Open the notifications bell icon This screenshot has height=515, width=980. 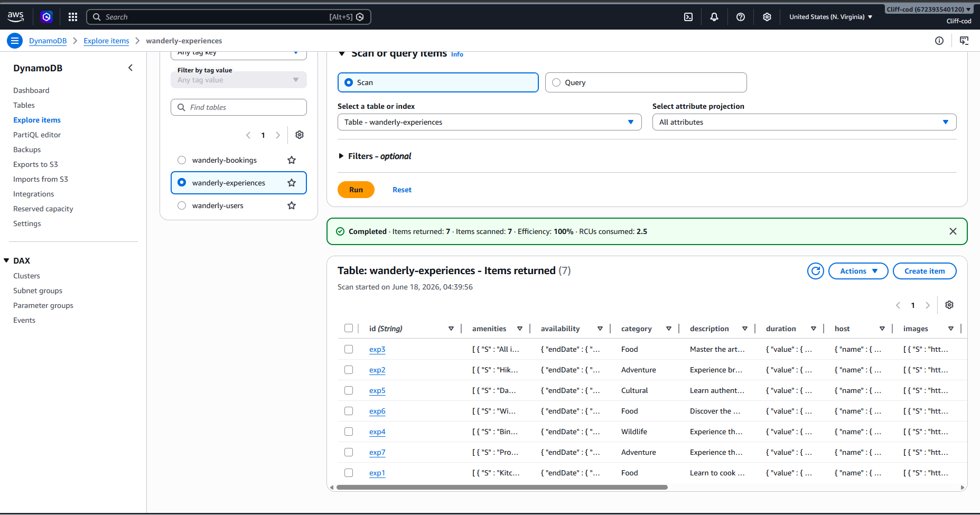click(x=714, y=17)
